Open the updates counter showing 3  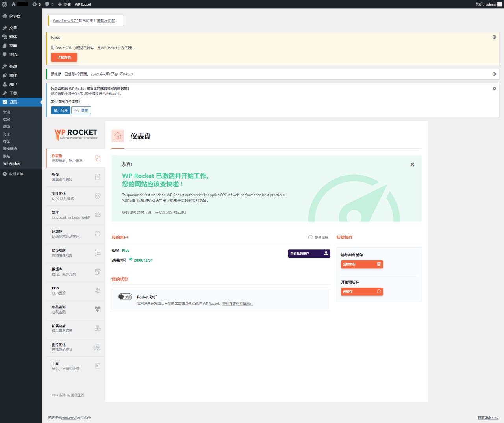(x=36, y=4)
